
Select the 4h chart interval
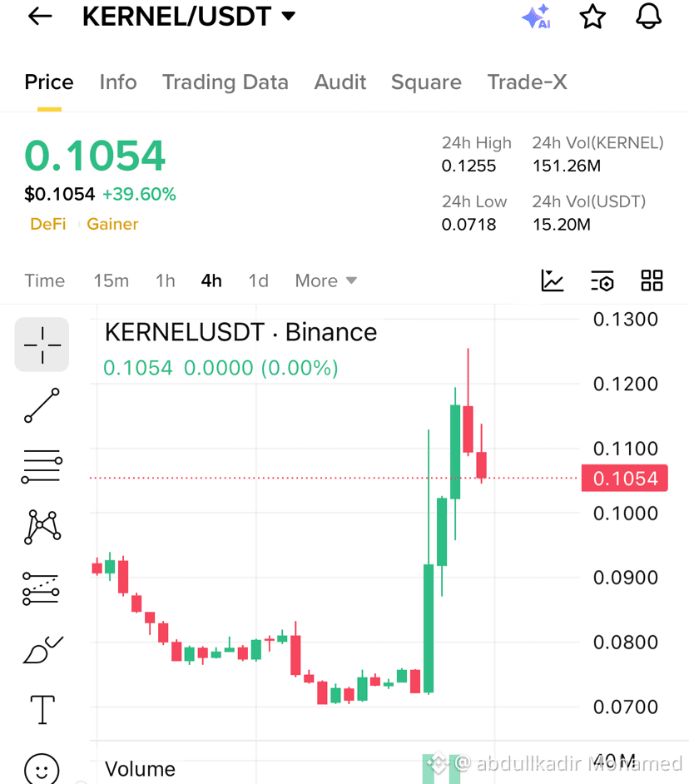[x=211, y=280]
